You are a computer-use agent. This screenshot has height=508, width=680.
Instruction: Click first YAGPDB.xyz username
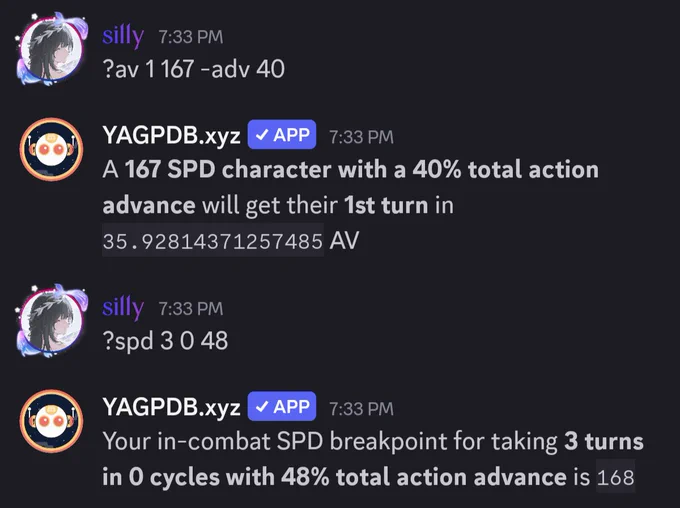click(171, 135)
